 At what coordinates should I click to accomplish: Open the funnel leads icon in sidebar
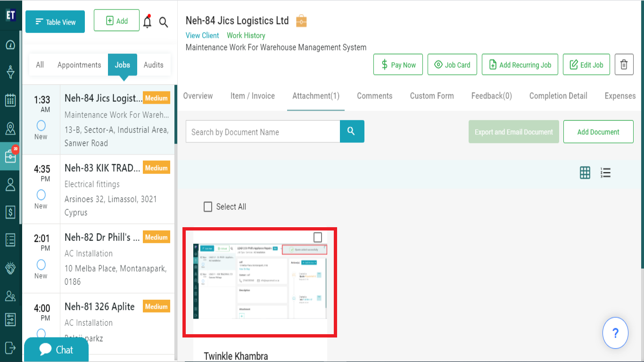(10, 72)
